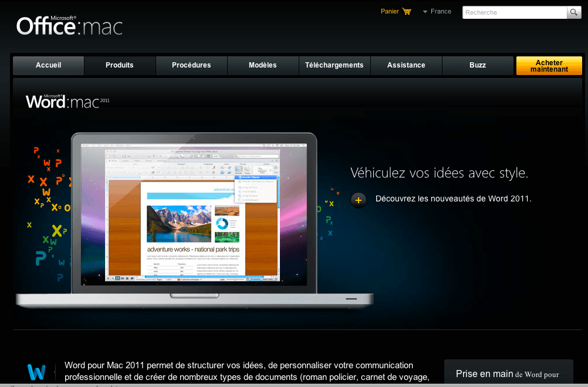This screenshot has height=387, width=588.
Task: Open the Assistance tab
Action: pos(406,65)
